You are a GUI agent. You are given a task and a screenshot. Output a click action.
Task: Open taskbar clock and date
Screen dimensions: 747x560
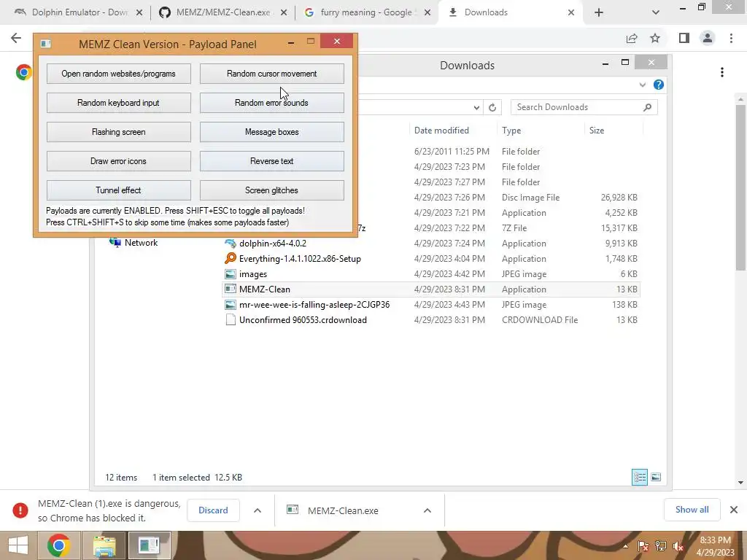[x=715, y=546]
